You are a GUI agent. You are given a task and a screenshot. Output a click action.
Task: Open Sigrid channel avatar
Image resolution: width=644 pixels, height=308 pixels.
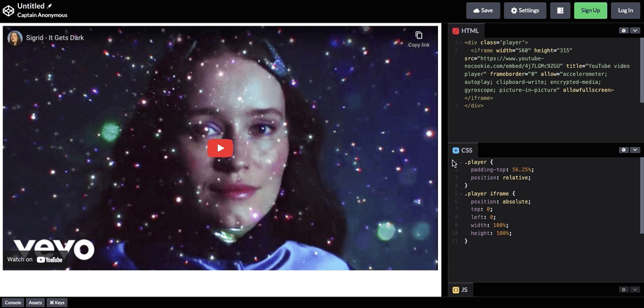pyautogui.click(x=15, y=38)
